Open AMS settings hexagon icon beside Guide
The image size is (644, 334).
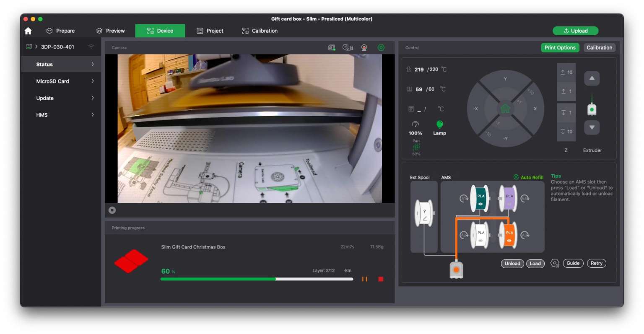[x=555, y=264]
